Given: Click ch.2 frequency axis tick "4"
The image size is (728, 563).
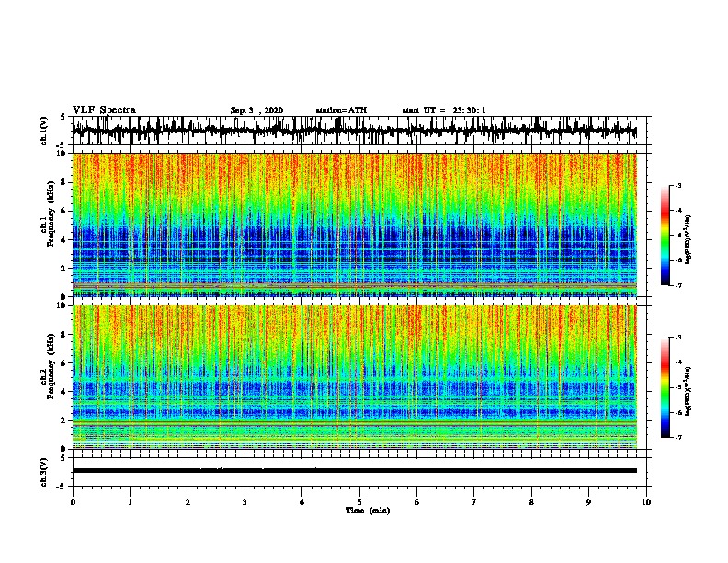Looking at the screenshot, I should pos(63,392).
